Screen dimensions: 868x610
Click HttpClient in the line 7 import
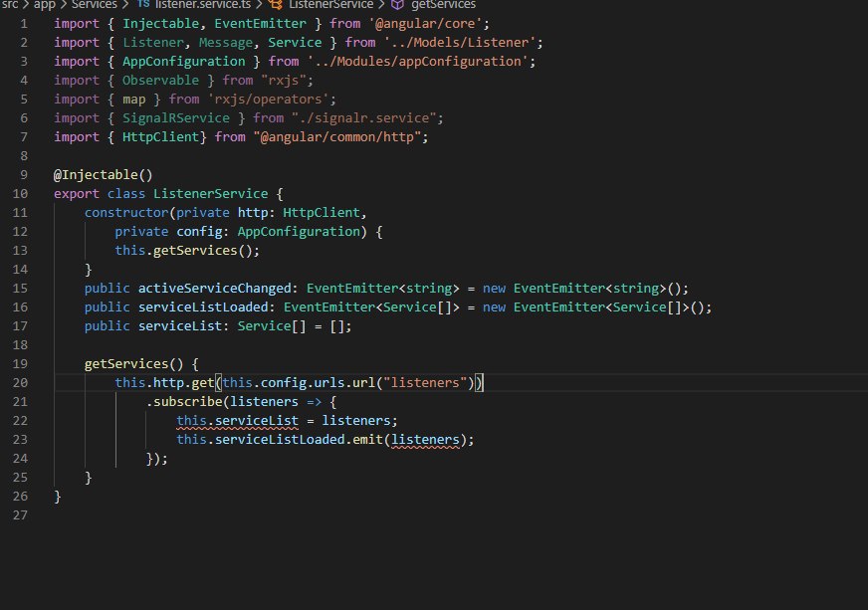pos(160,136)
